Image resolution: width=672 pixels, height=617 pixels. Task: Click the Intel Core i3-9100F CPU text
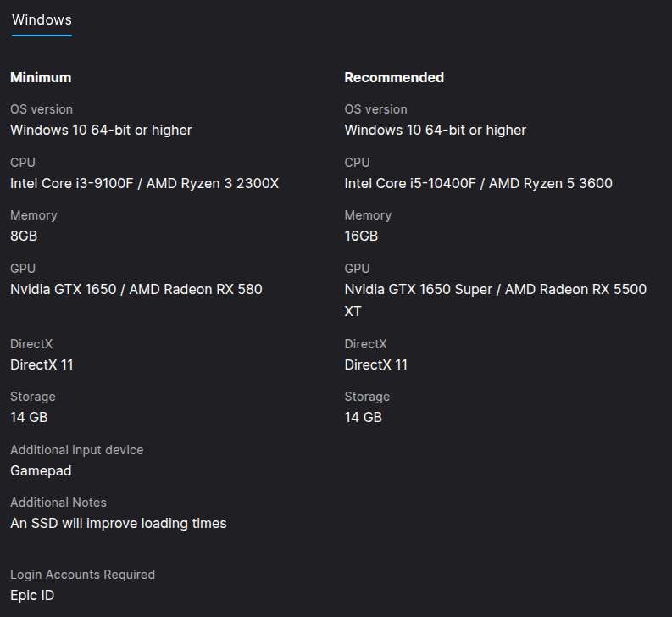coord(144,183)
